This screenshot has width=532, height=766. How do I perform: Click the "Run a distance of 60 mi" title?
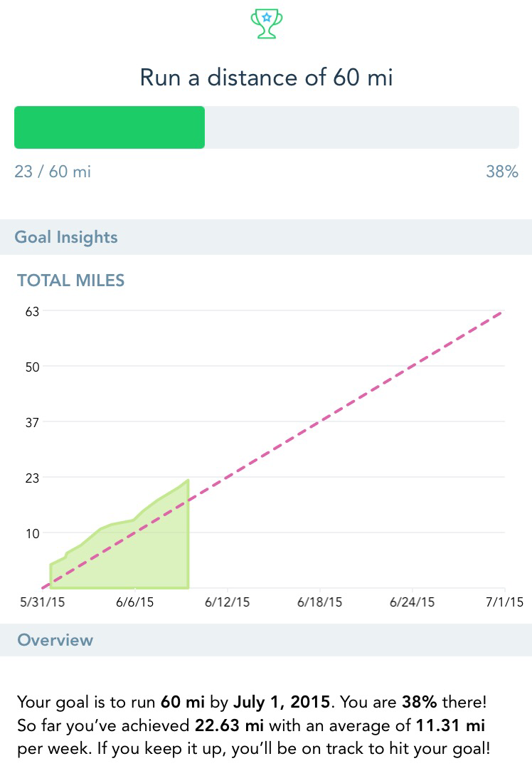pyautogui.click(x=266, y=77)
